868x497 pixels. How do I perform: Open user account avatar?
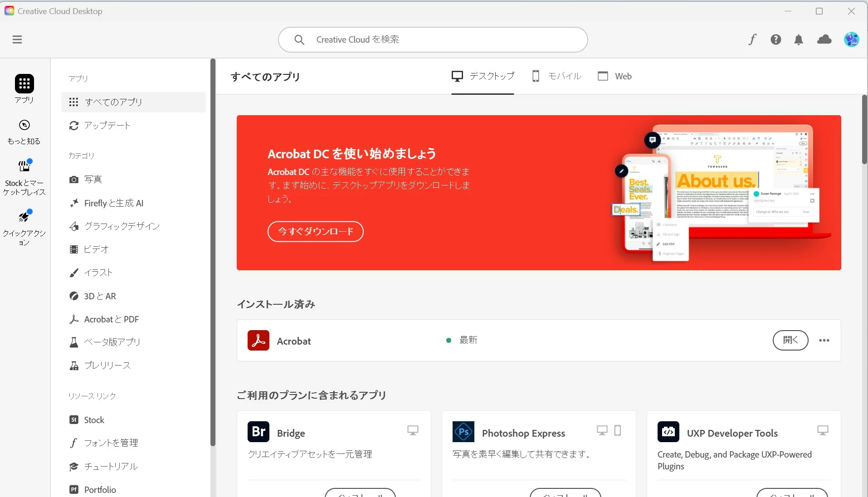click(851, 39)
